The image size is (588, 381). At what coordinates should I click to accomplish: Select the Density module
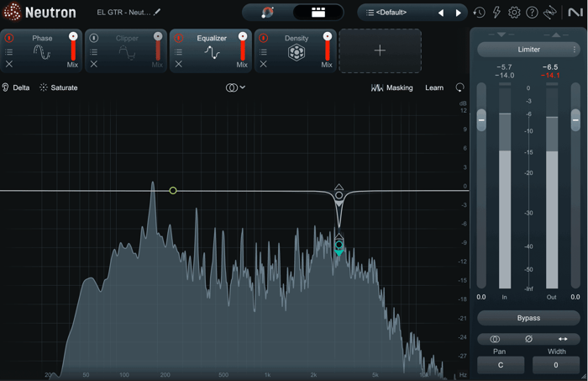(x=297, y=52)
